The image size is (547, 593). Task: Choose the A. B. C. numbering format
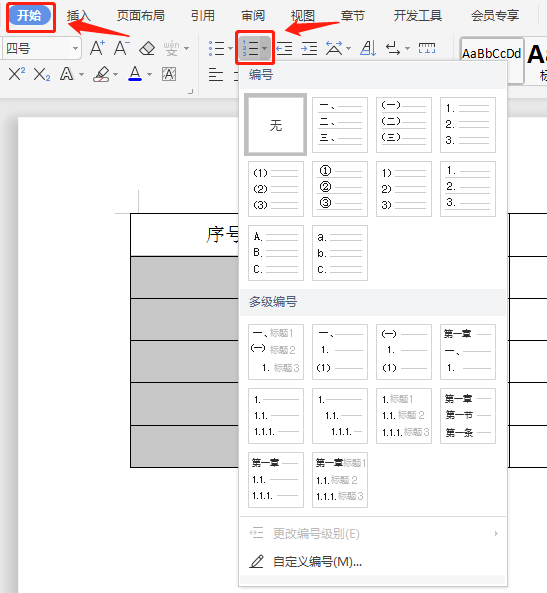[x=276, y=253]
